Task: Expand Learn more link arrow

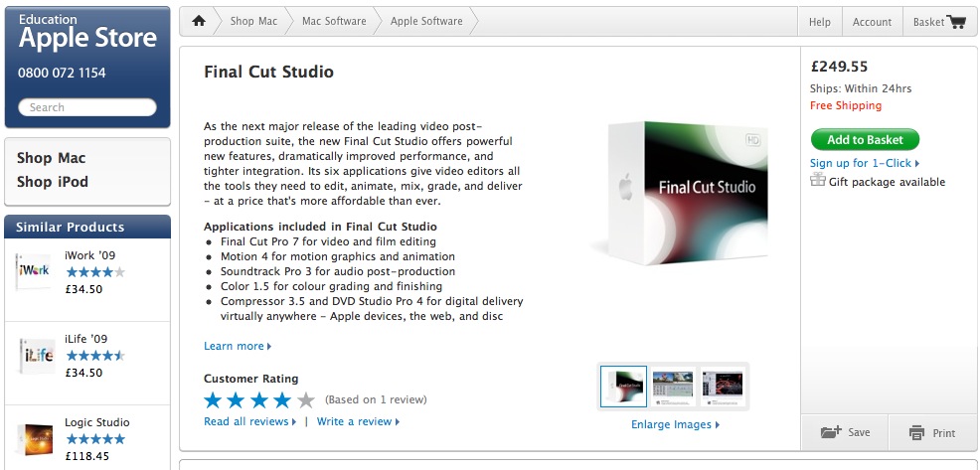Action: click(269, 346)
